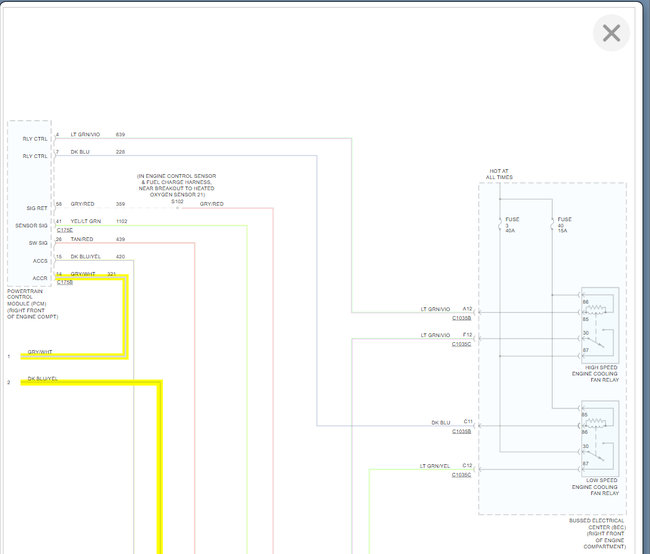The width and height of the screenshot is (650, 554).
Task: Open the C1035B connector at pin C11
Action: point(461,431)
